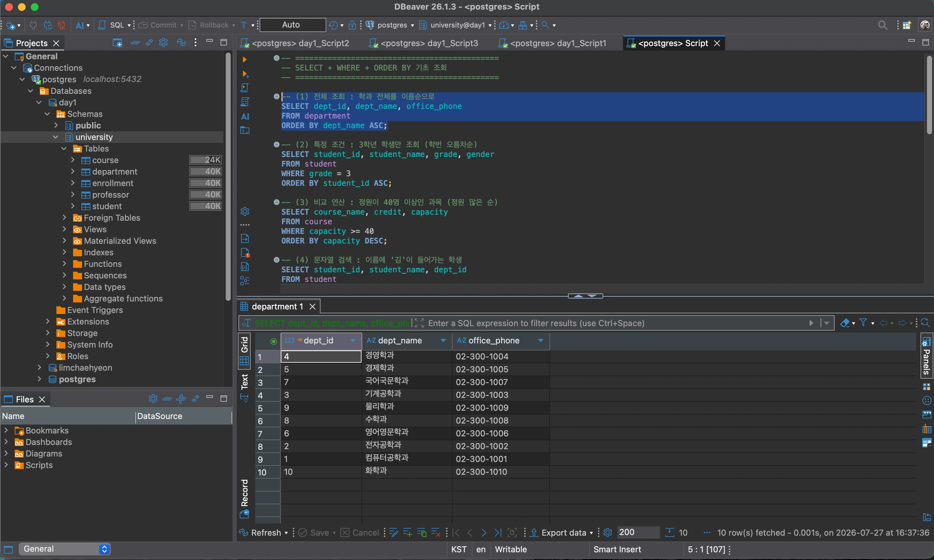Viewport: 934px width, 560px height.
Task: Open results configuration gear near fetch size
Action: point(607,532)
